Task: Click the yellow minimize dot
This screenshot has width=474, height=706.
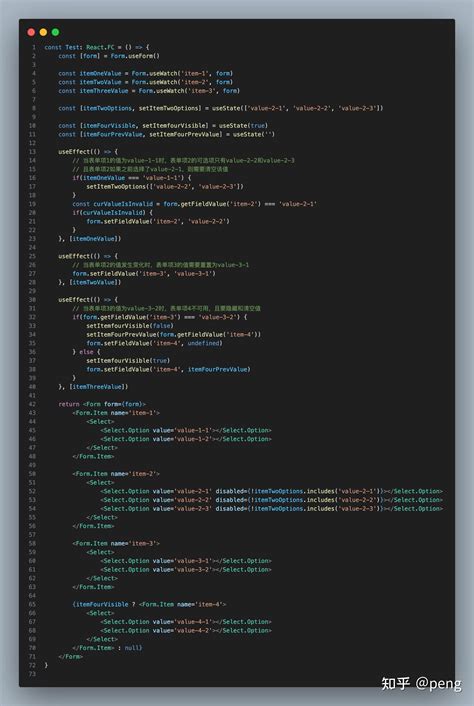Action: tap(43, 32)
